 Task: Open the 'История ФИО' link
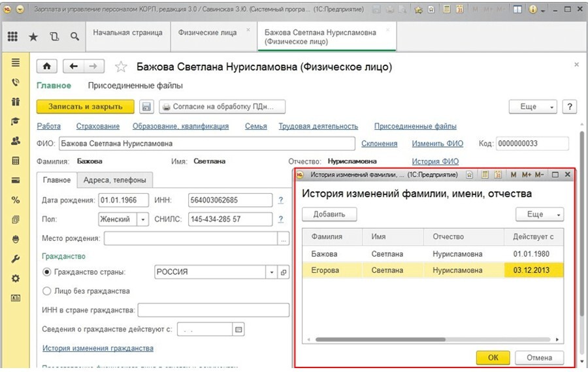(435, 161)
